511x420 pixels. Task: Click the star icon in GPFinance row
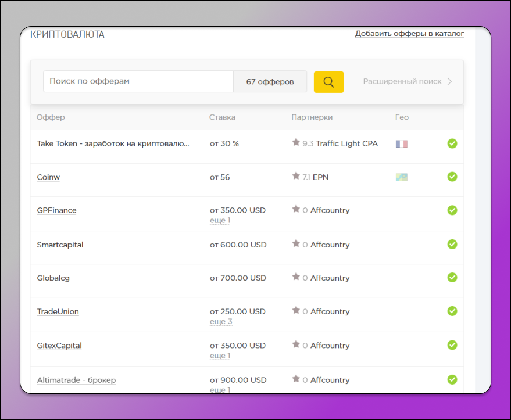(x=296, y=209)
